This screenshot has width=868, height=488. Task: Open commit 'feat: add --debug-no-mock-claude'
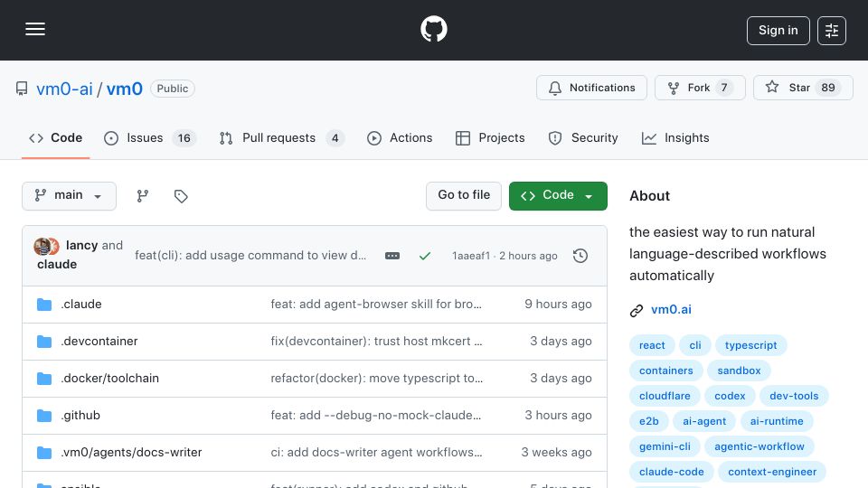[376, 416]
